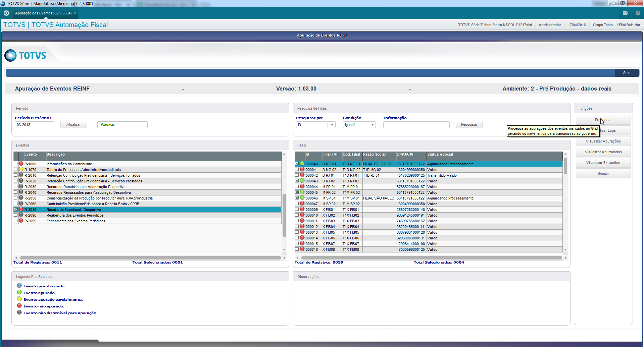Viewport: 644px width, 347px height.
Task: Click the Monitor button
Action: coord(603,173)
